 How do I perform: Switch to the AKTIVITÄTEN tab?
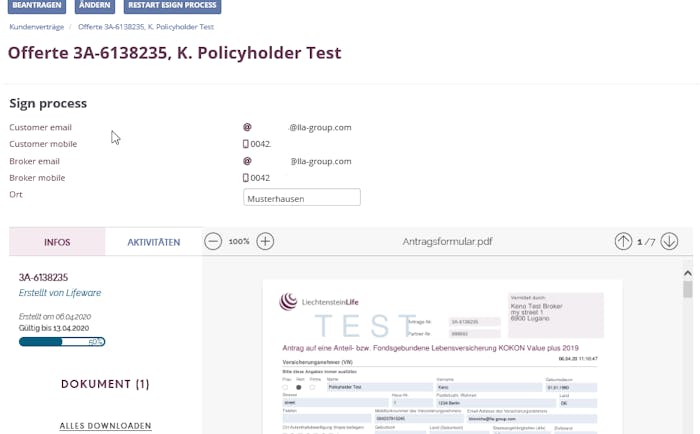click(154, 242)
